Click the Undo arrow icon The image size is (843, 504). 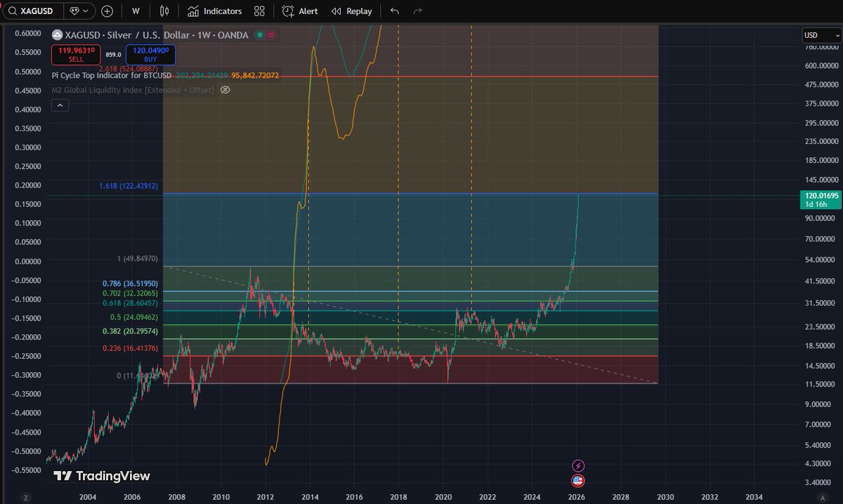(x=394, y=11)
